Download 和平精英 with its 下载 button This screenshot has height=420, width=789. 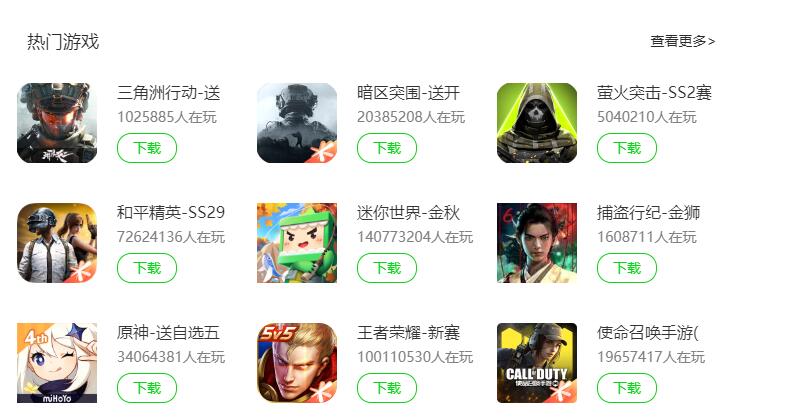pyautogui.click(x=147, y=268)
